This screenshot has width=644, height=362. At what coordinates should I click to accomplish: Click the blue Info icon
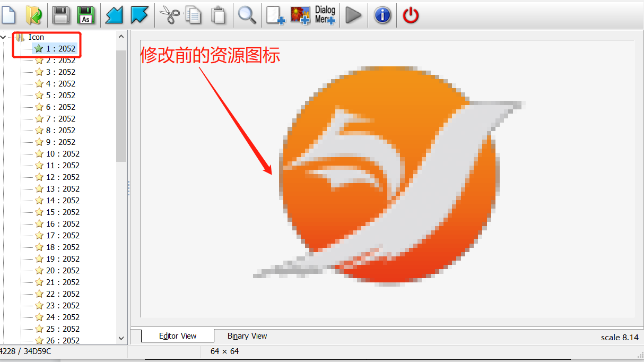382,15
